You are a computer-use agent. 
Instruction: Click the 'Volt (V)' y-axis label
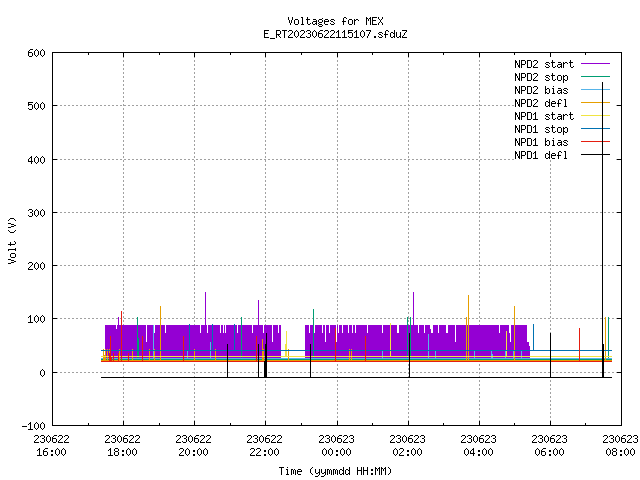click(12, 240)
